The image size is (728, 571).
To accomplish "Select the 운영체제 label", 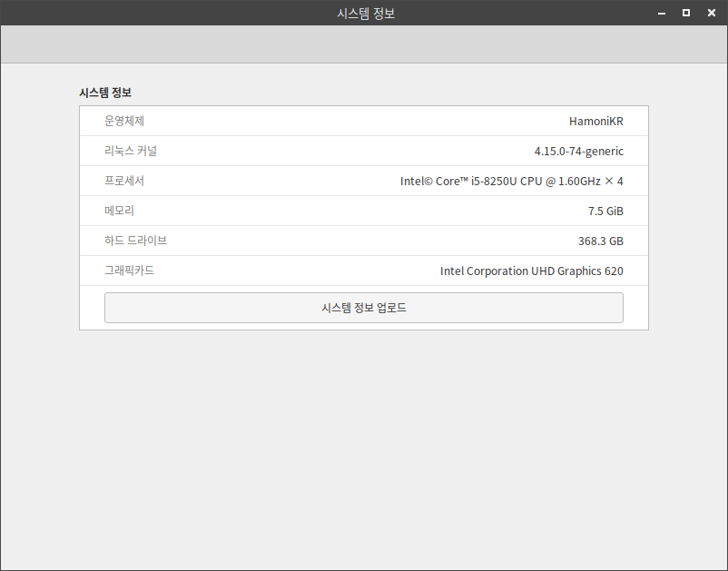I will [124, 121].
